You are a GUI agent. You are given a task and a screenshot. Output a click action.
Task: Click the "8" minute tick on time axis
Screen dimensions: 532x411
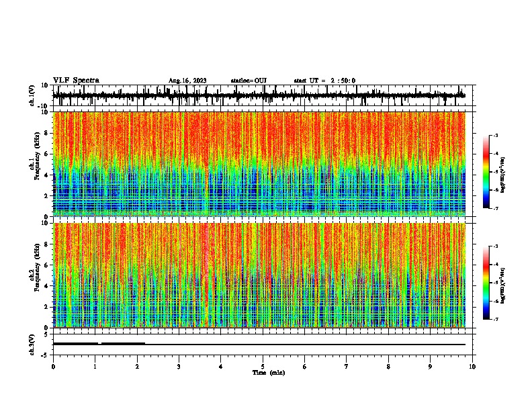click(x=388, y=367)
